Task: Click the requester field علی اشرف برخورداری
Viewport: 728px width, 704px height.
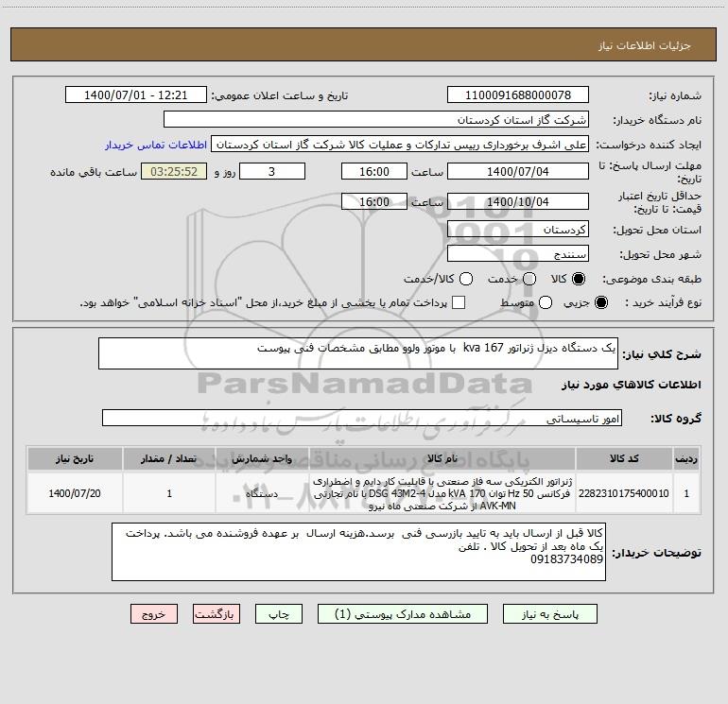Action: 400,144
